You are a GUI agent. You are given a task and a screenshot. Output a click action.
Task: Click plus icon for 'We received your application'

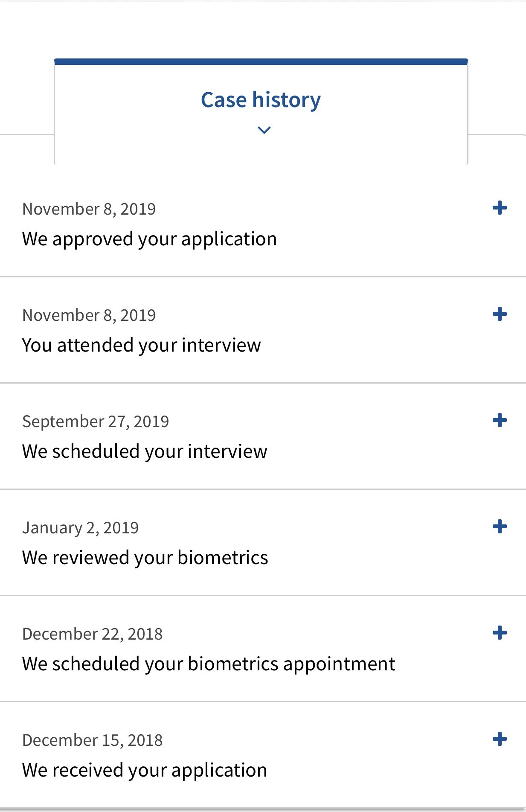pos(500,739)
